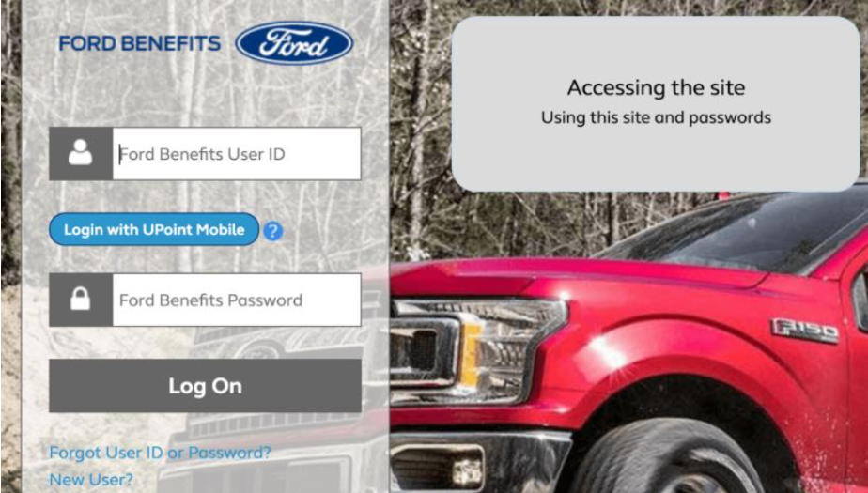Click the user silhouette icon
The image size is (868, 493).
80,153
